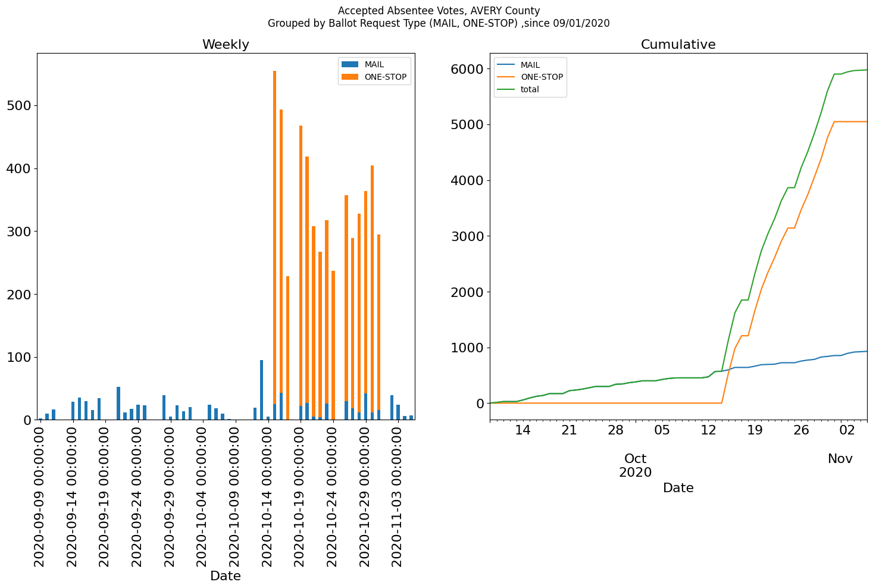
Task: Click the orange ONE-STOP swatch in Weekly legend
Action: pyautogui.click(x=350, y=77)
